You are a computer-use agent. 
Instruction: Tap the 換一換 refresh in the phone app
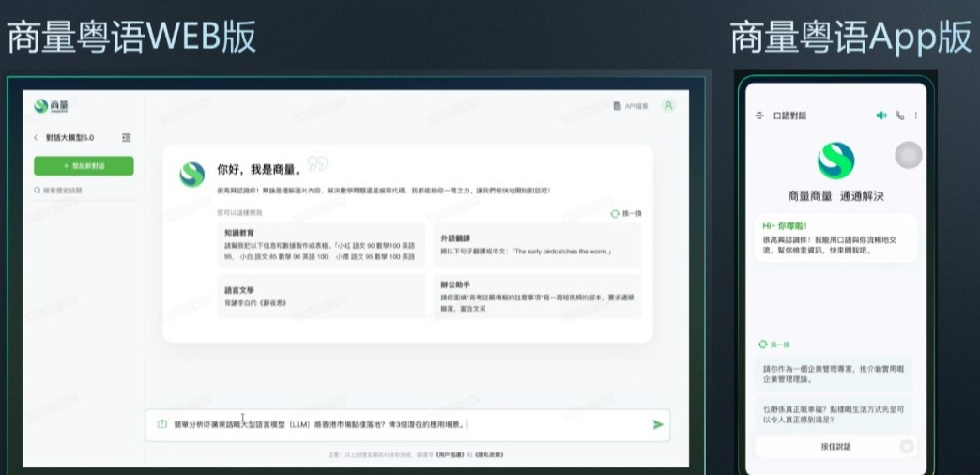(x=774, y=345)
